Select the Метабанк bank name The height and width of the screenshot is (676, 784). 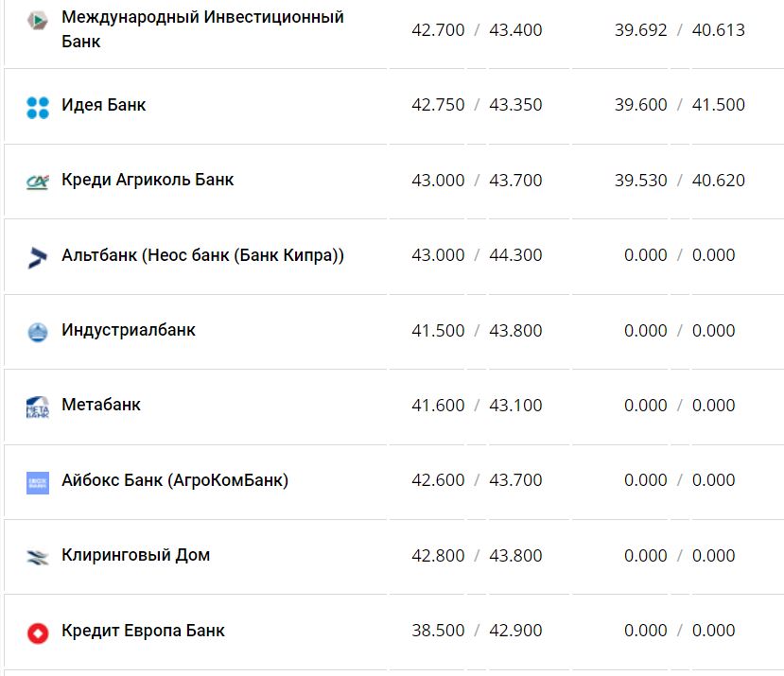click(101, 405)
